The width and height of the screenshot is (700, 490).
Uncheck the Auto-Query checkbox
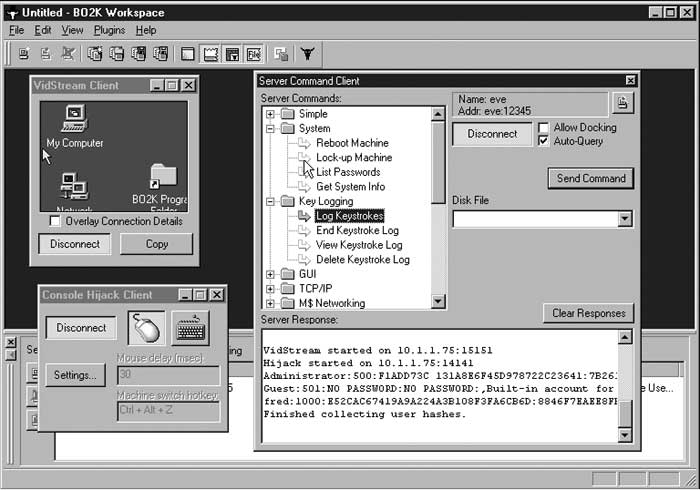pos(543,141)
